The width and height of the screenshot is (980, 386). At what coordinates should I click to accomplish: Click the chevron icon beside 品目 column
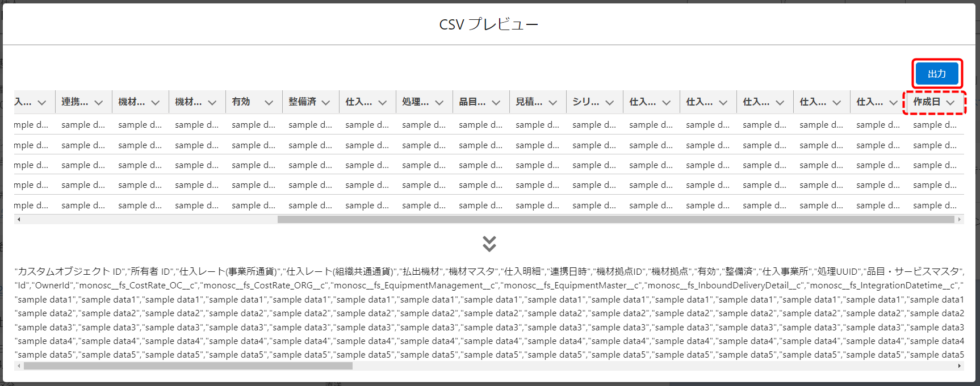tap(496, 103)
